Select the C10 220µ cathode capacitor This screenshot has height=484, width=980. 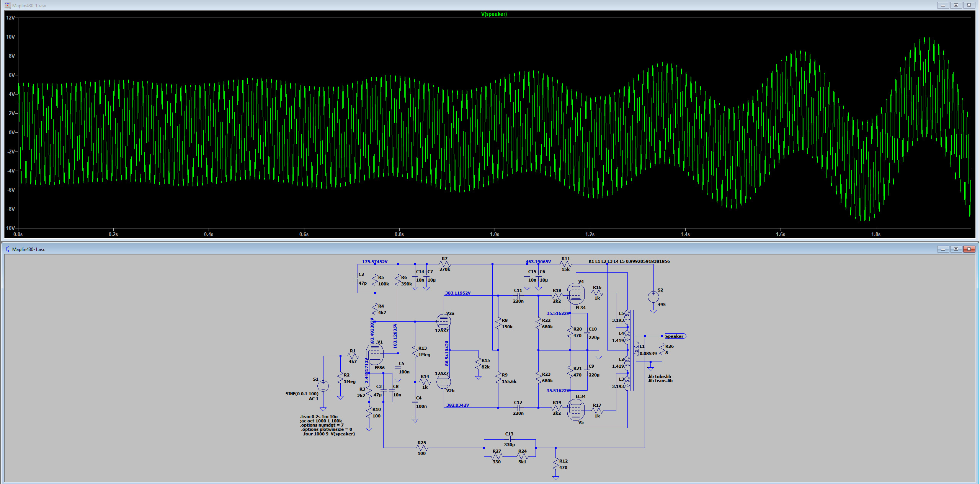point(587,333)
